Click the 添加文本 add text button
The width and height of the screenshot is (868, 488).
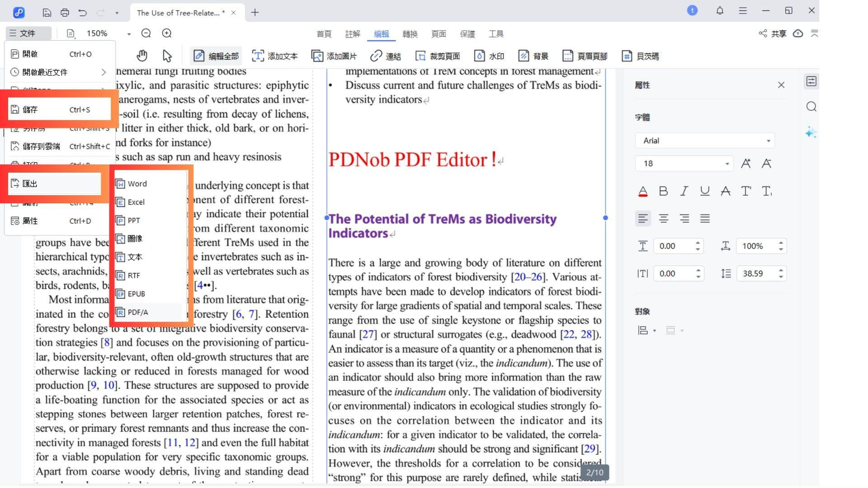[x=274, y=56]
